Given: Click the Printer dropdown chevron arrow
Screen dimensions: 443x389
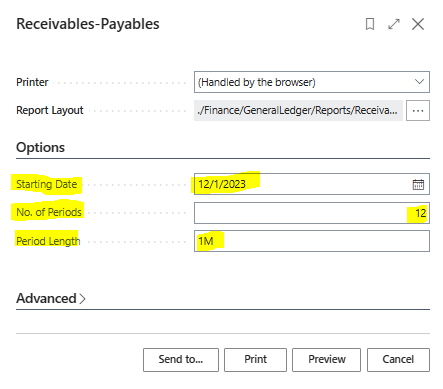Looking at the screenshot, I should point(419,82).
